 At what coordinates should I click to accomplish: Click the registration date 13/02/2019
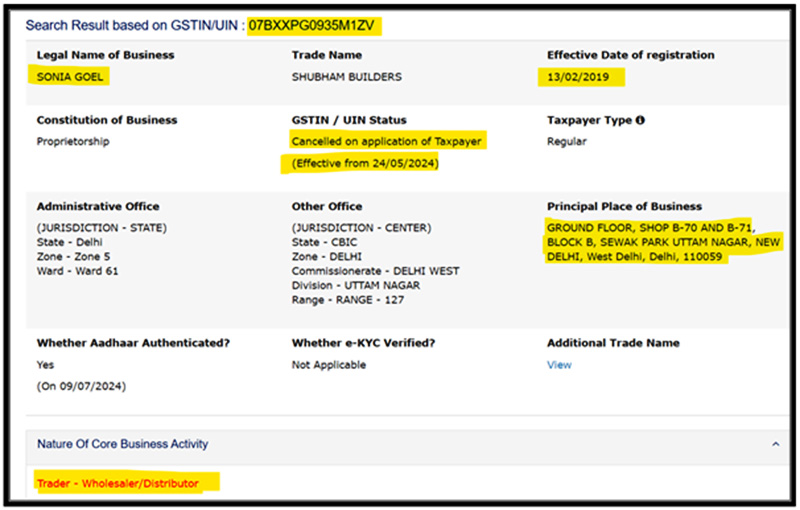pyautogui.click(x=583, y=76)
